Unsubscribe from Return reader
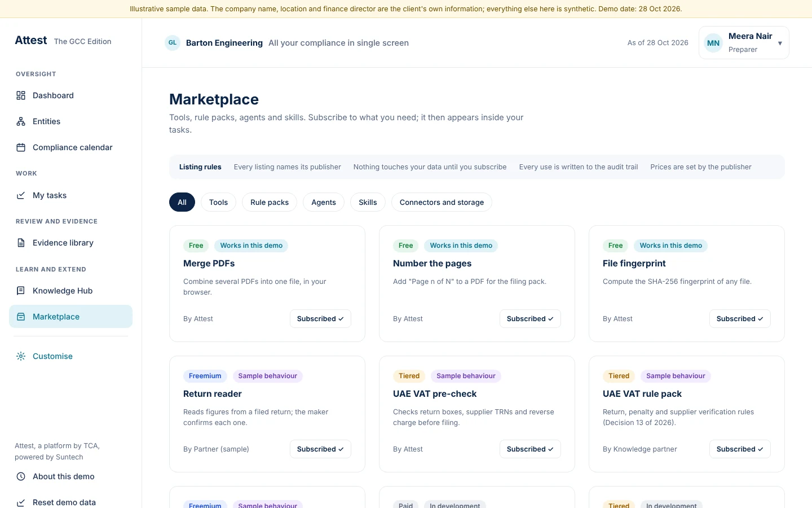 [320, 449]
